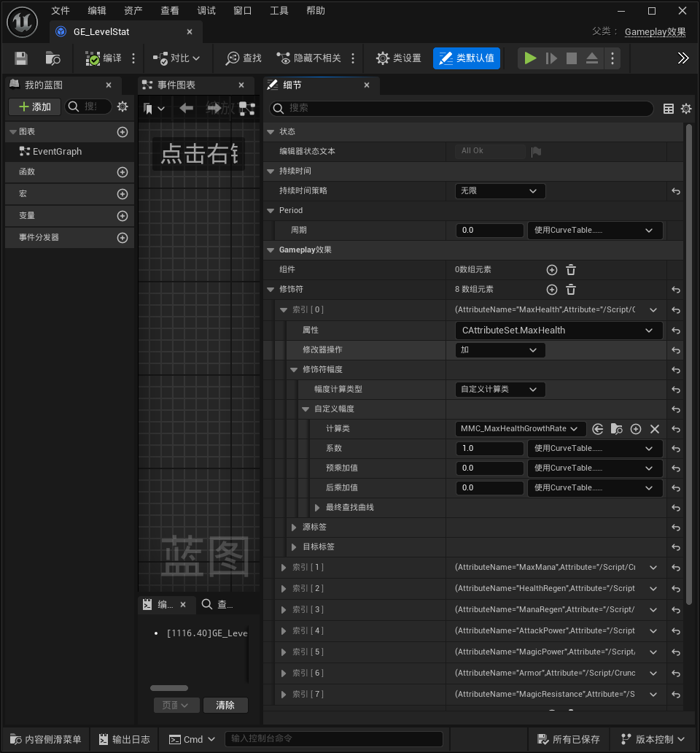Close the 我的蓝图 tab
Viewport: 700px width, 753px height.
[109, 85]
